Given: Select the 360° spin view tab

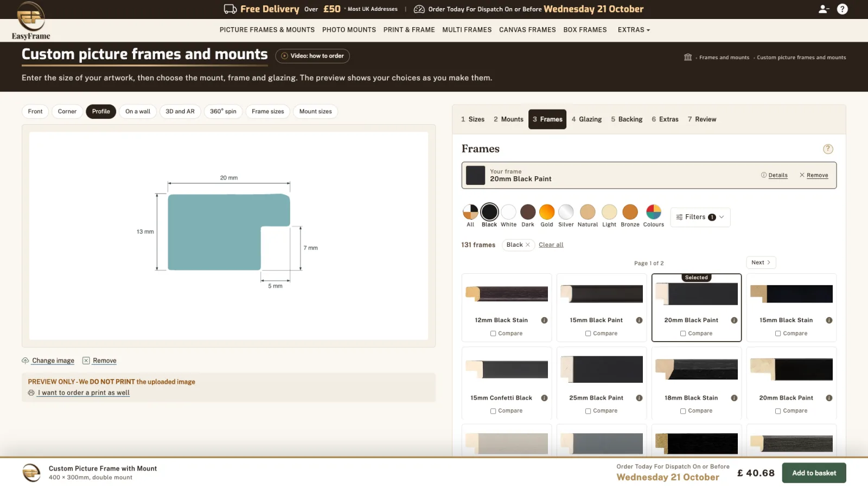Looking at the screenshot, I should click(x=223, y=112).
